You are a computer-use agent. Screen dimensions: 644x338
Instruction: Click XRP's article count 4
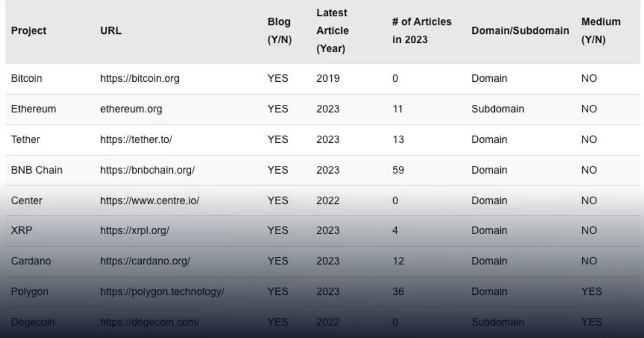click(395, 230)
